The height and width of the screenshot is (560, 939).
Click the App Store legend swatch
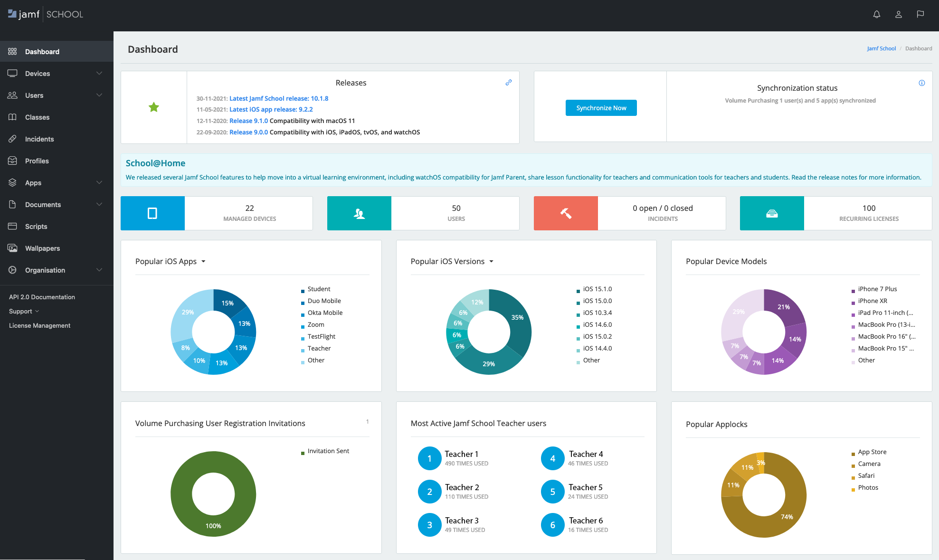[853, 454]
